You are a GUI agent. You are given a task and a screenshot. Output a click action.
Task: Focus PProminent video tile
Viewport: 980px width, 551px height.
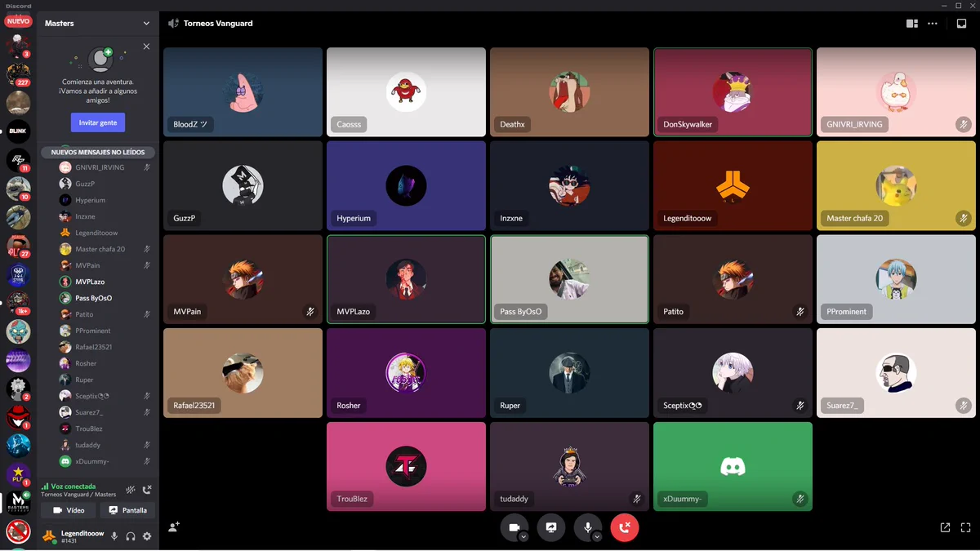896,279
